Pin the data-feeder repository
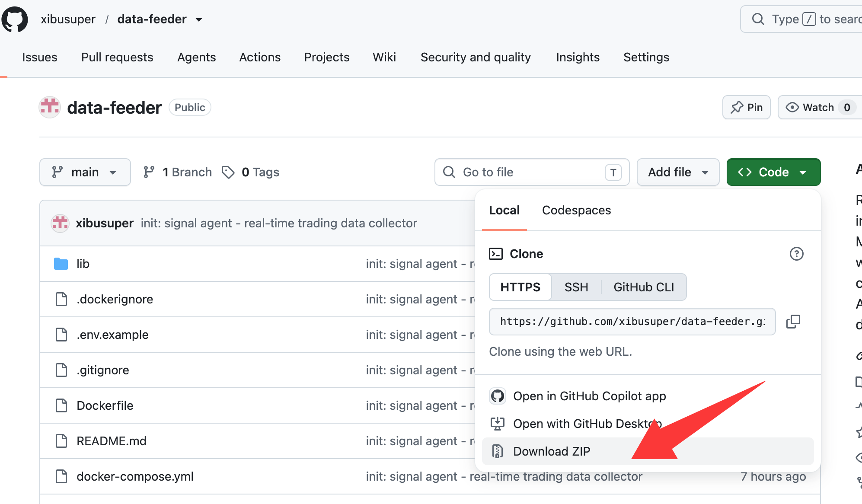This screenshot has width=862, height=504. (746, 107)
